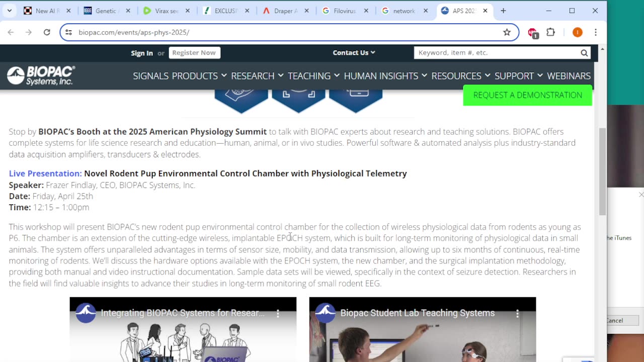Click the orange profile avatar icon
The width and height of the screenshot is (644, 362).
pos(578,32)
